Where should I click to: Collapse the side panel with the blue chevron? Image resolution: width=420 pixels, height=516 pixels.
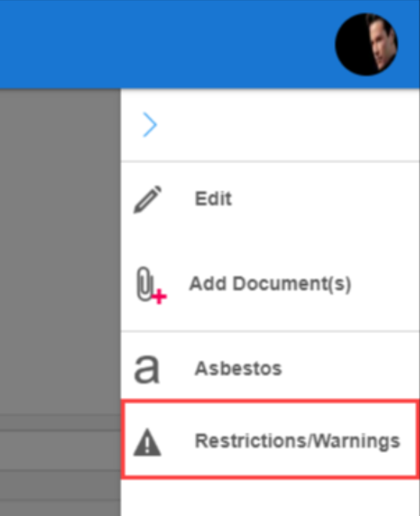coord(150,125)
